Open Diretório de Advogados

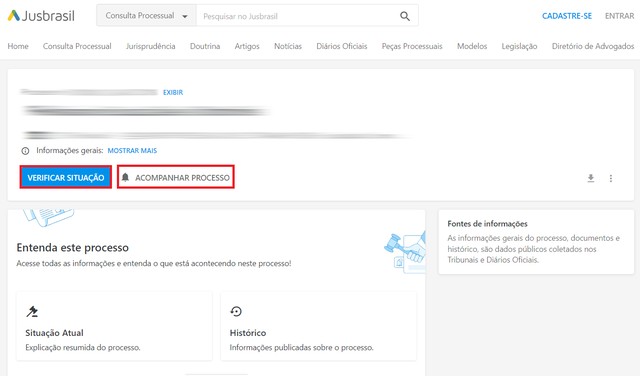point(593,46)
